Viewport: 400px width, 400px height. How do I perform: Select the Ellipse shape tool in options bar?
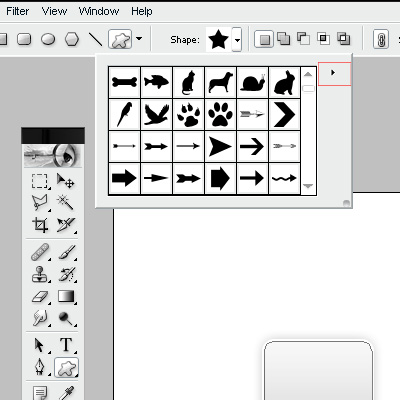pos(48,39)
